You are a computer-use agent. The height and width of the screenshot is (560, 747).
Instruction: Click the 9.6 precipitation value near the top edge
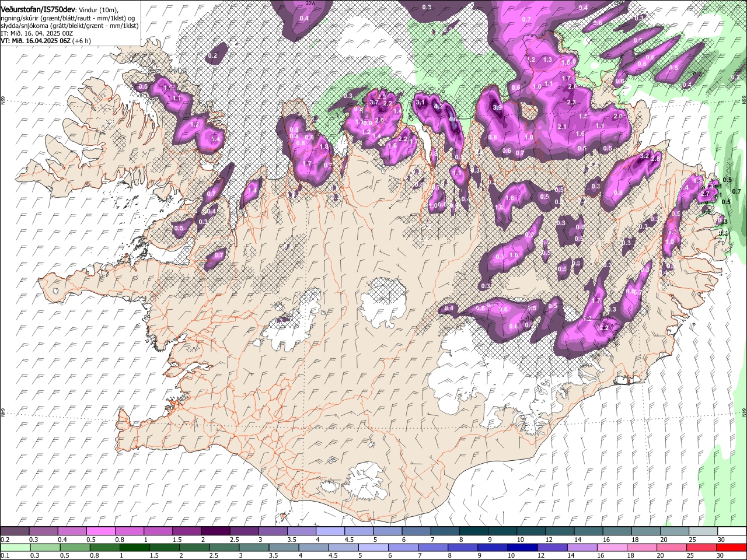pyautogui.click(x=598, y=23)
